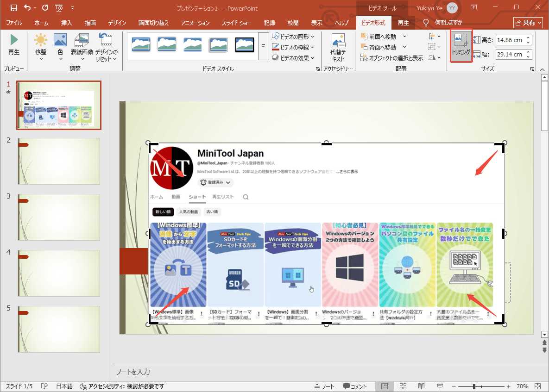Open the アニメーション ribbon tab
Screen dimensions: 549x392
pos(196,22)
